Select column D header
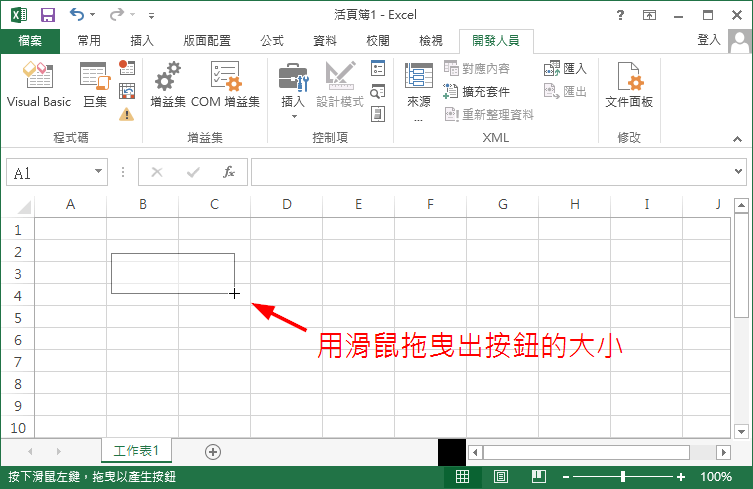The height and width of the screenshot is (489, 753). pyautogui.click(x=287, y=205)
